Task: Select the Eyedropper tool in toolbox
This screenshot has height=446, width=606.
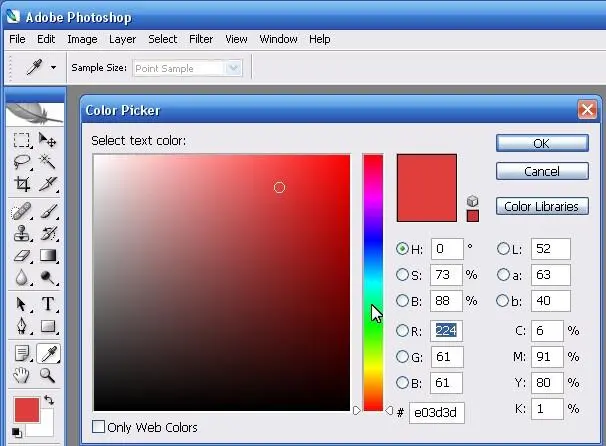Action: tap(48, 353)
